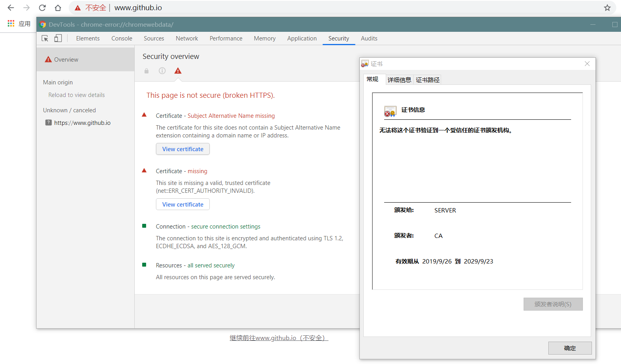Click the address bar URL www.github.io

[138, 8]
